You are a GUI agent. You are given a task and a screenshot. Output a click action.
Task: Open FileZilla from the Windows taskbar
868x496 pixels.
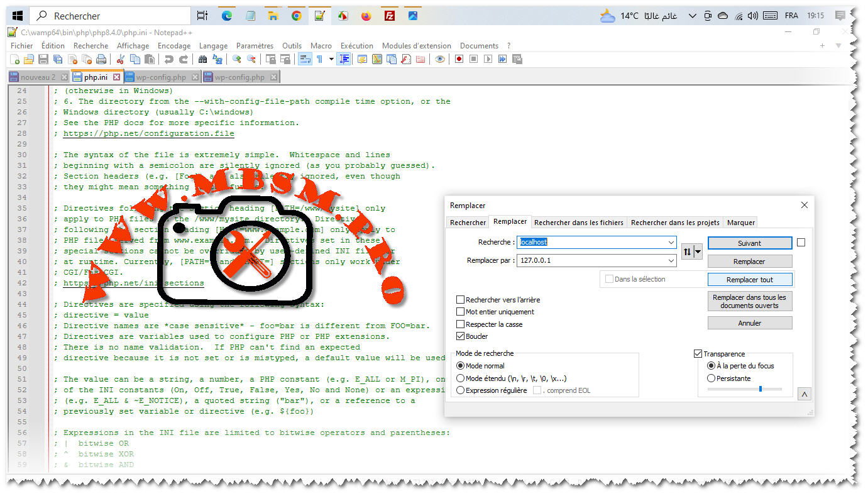click(x=390, y=16)
